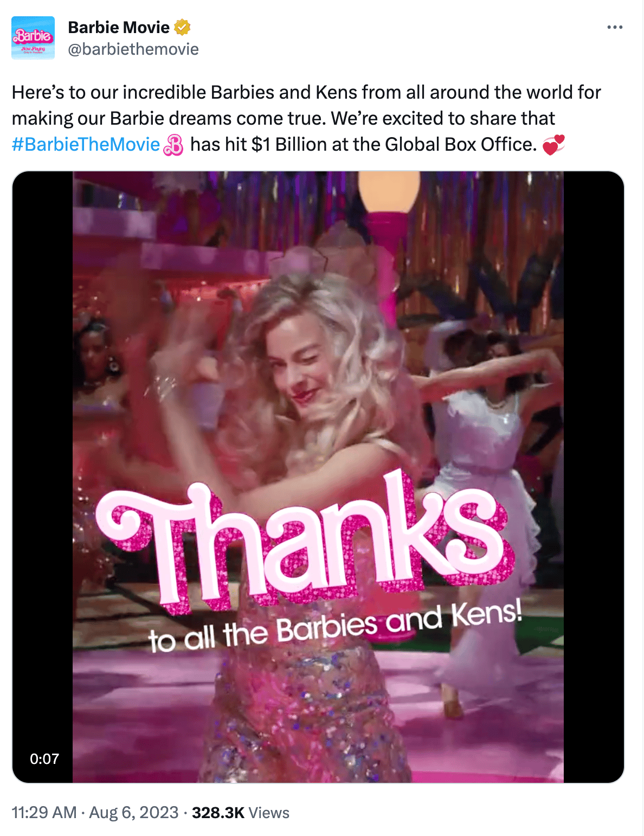The image size is (644, 836).
Task: Click the gold verified badge icon
Action: (x=182, y=27)
